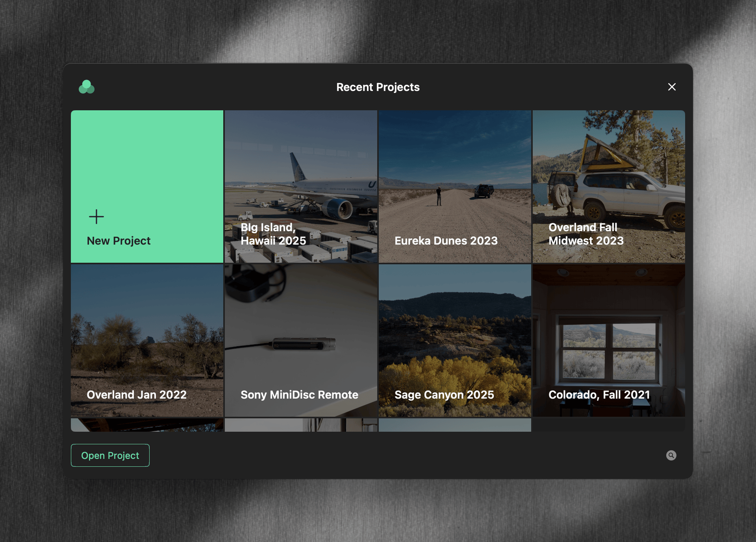756x542 pixels.
Task: Click the Open Project button
Action: pyautogui.click(x=110, y=455)
